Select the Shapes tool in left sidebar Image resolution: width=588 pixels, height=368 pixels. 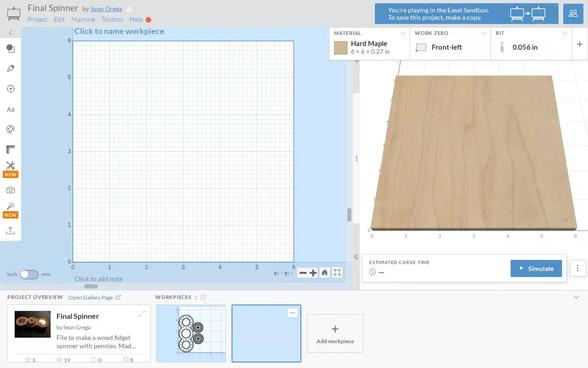tap(11, 48)
